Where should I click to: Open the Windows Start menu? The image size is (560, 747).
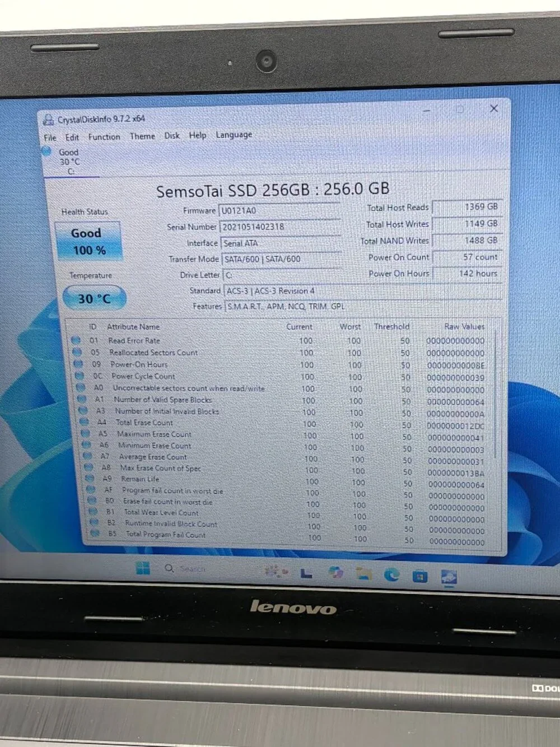pyautogui.click(x=143, y=568)
